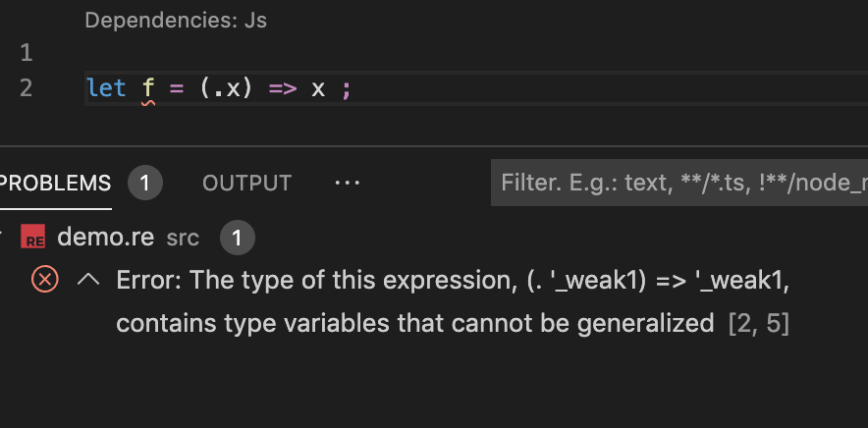Click the src folder label next to demo.re
Viewport: 868px width, 428px height.
pyautogui.click(x=183, y=238)
